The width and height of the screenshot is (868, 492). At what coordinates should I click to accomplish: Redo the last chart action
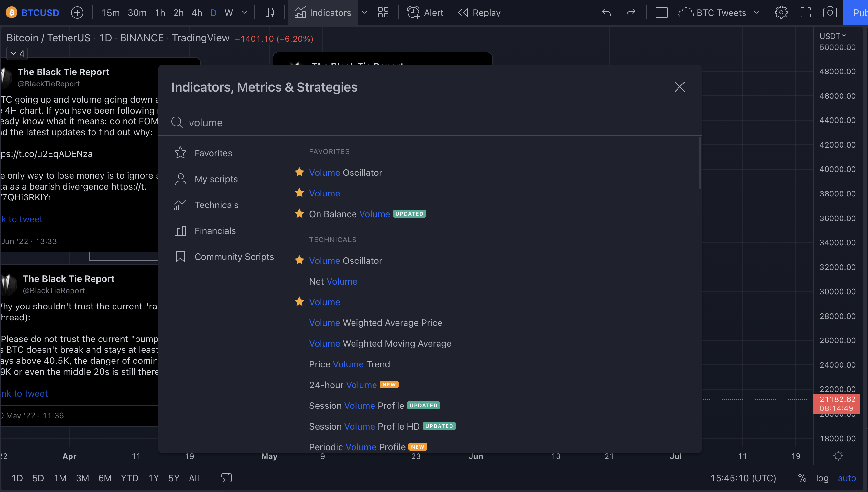tap(631, 13)
